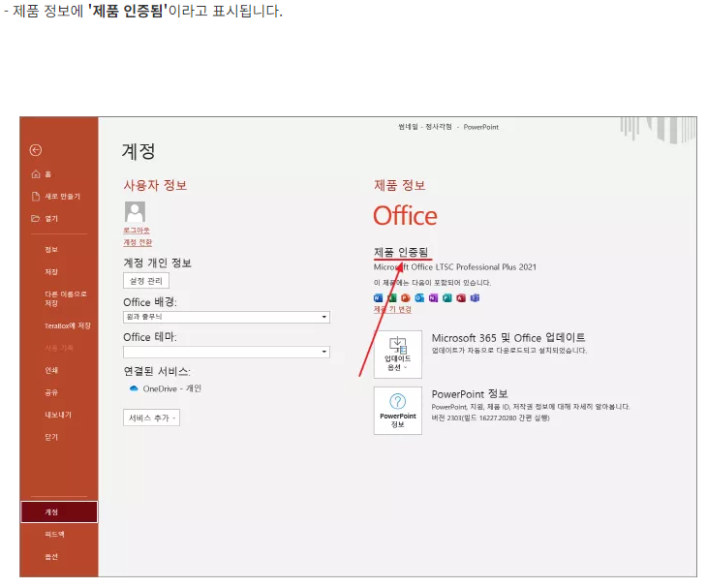Image resolution: width=707 pixels, height=588 pixels.
Task: Click the Excel app icon
Action: [x=392, y=298]
